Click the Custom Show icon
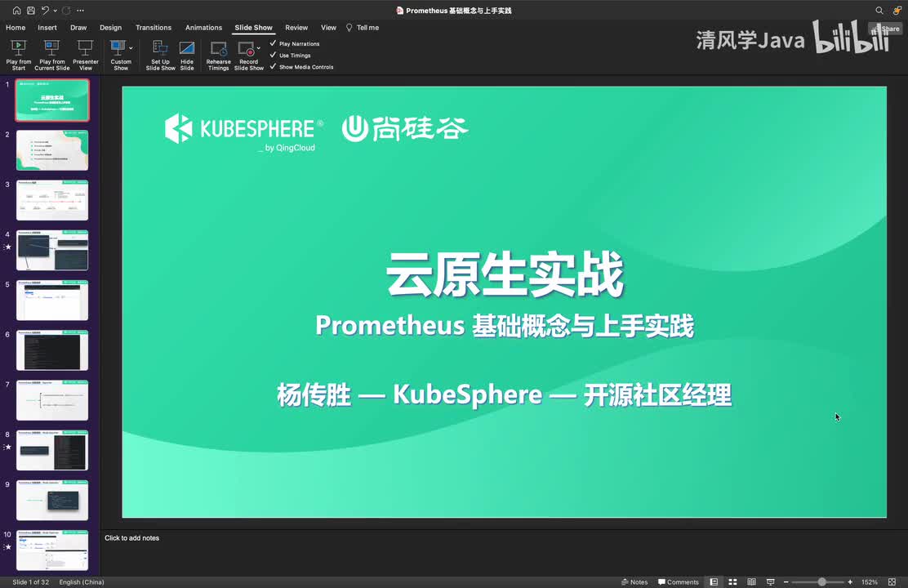The height and width of the screenshot is (588, 908). click(118, 47)
